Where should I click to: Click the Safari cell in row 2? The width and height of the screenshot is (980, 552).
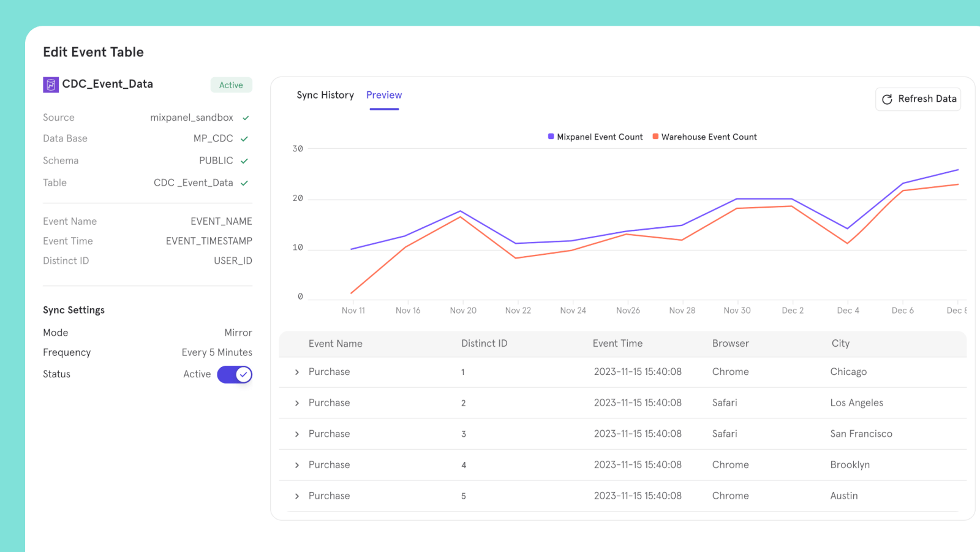coord(725,403)
